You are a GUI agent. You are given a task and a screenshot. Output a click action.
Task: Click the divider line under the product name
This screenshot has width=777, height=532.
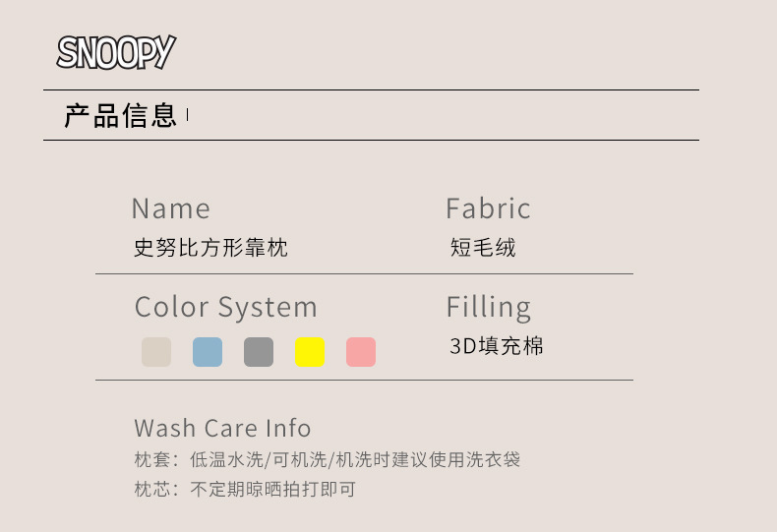tap(364, 273)
